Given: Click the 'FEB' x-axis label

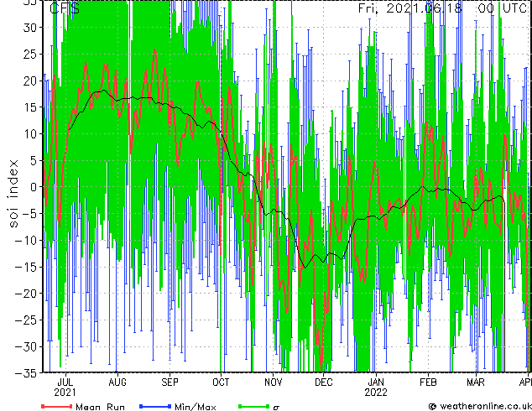Looking at the screenshot, I should point(428,382).
